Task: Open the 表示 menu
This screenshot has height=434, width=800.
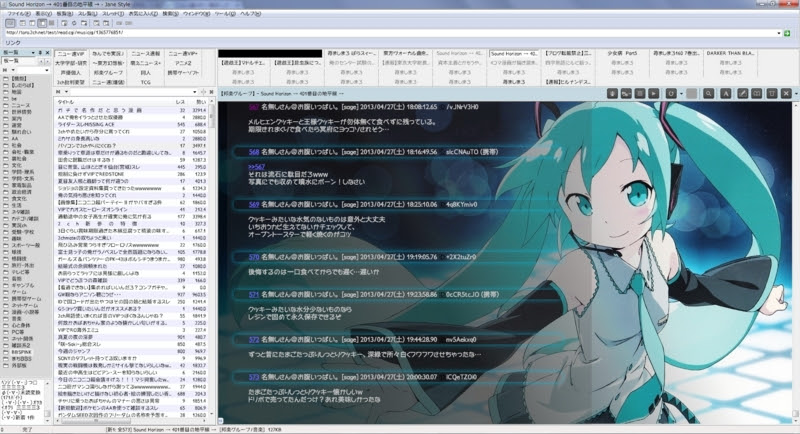Action: (x=43, y=14)
